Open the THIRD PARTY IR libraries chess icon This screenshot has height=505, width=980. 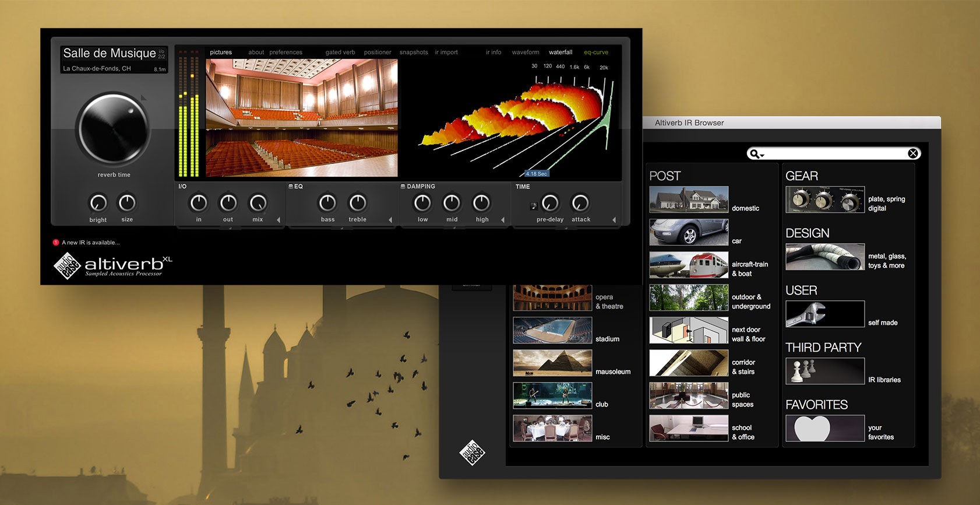[x=825, y=371]
